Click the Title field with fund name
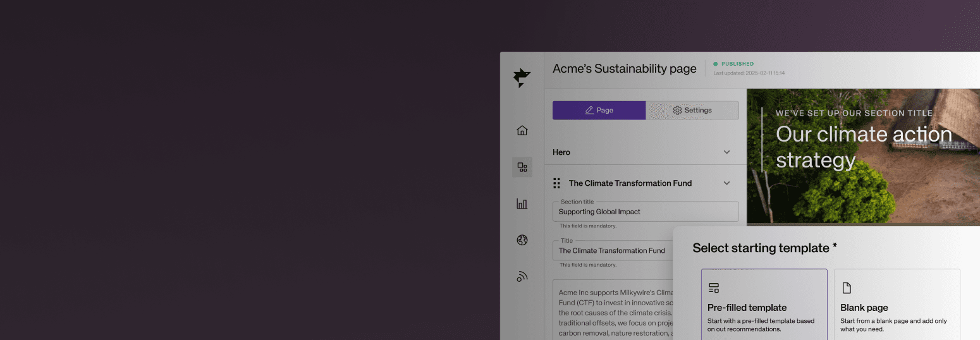 click(611, 250)
